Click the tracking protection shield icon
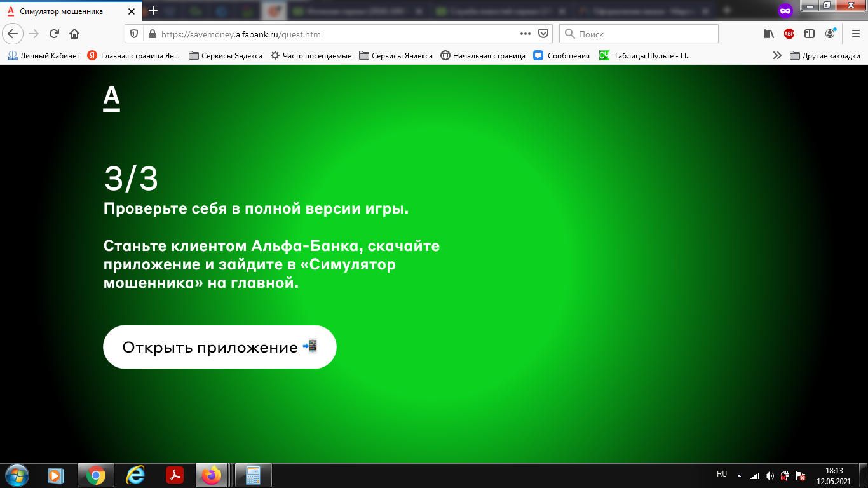This screenshot has width=868, height=488. pos(133,34)
